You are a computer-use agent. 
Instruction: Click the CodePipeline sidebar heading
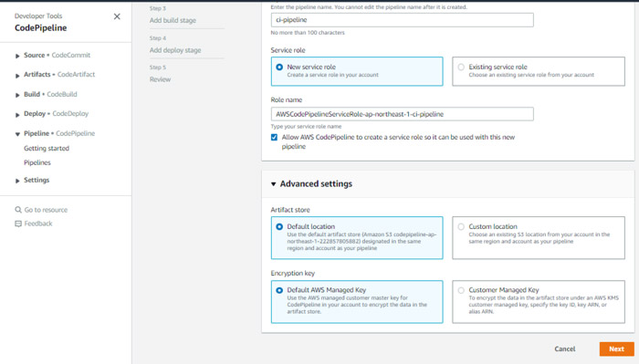pos(41,27)
